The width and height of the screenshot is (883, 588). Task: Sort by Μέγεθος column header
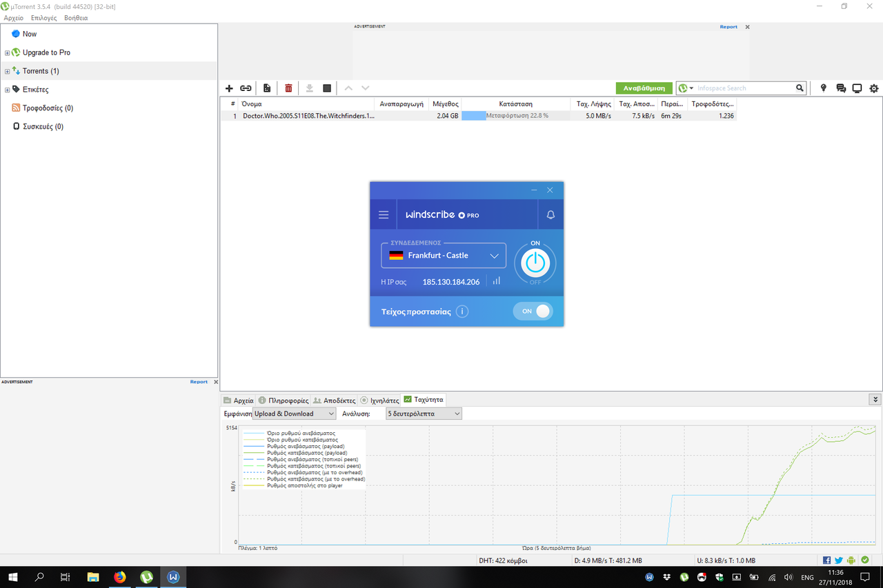coord(445,104)
